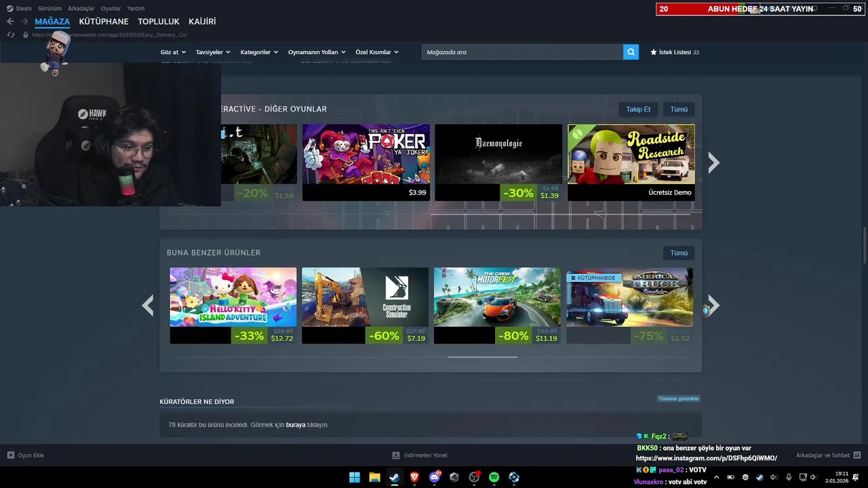This screenshot has height=488, width=868.
Task: Click the padlock icon beside the URL
Action: pyautogui.click(x=26, y=35)
